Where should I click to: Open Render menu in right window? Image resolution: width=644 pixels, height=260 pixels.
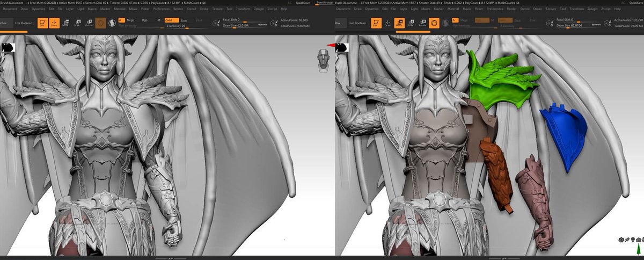coord(512,9)
